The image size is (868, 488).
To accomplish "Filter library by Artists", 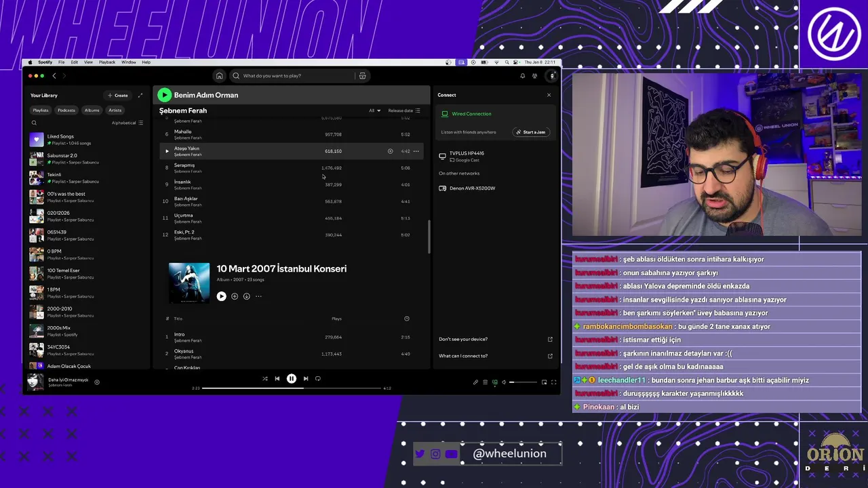I will (x=115, y=110).
